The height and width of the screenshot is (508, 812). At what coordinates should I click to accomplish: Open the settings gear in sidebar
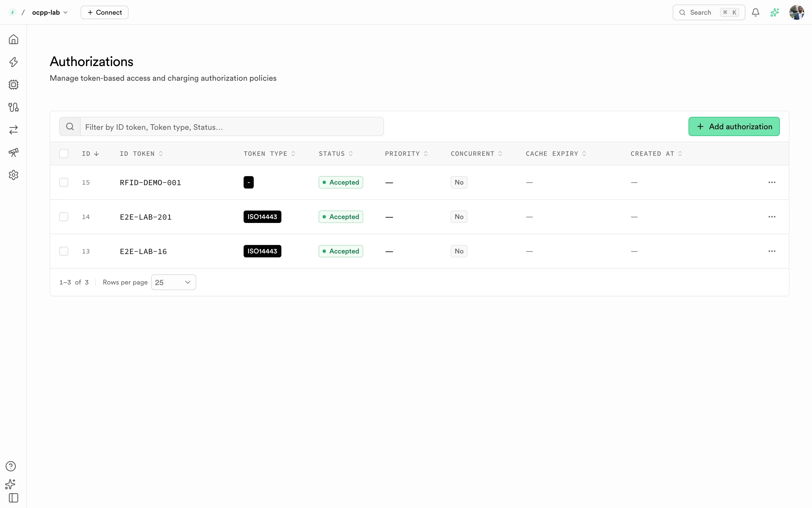click(x=14, y=175)
